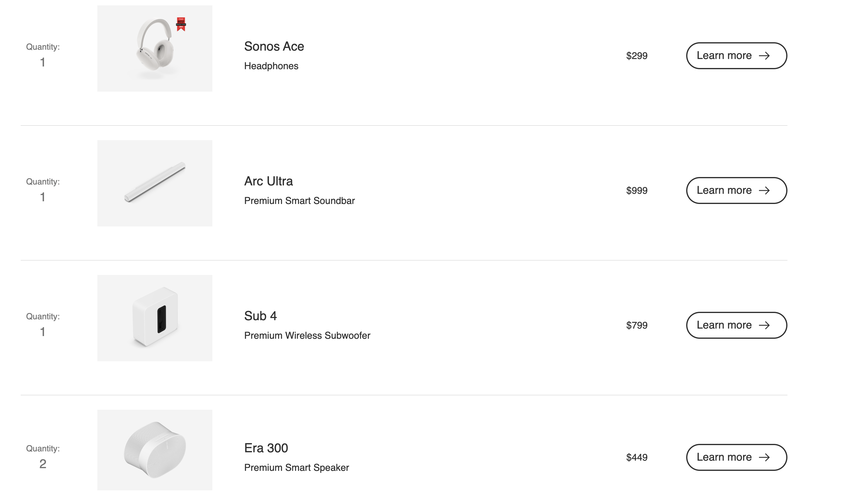
Task: Click the Premium Wireless Subwoofer description text
Action: [307, 335]
